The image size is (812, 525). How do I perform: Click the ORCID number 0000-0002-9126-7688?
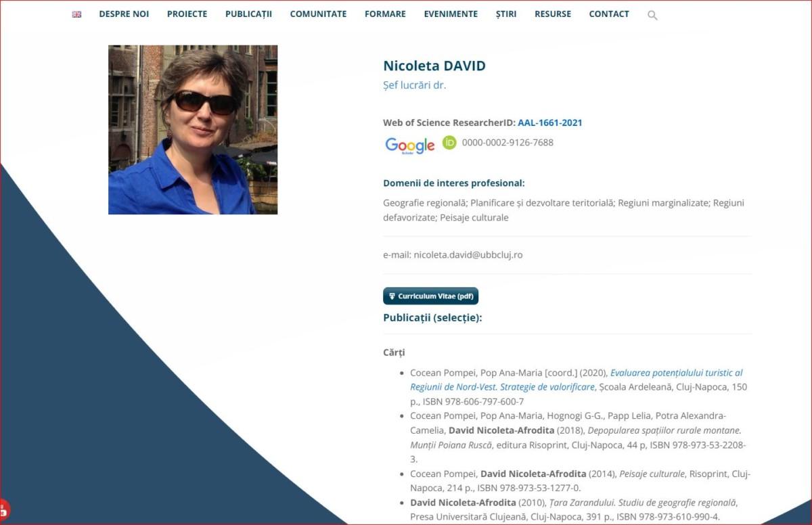point(507,143)
